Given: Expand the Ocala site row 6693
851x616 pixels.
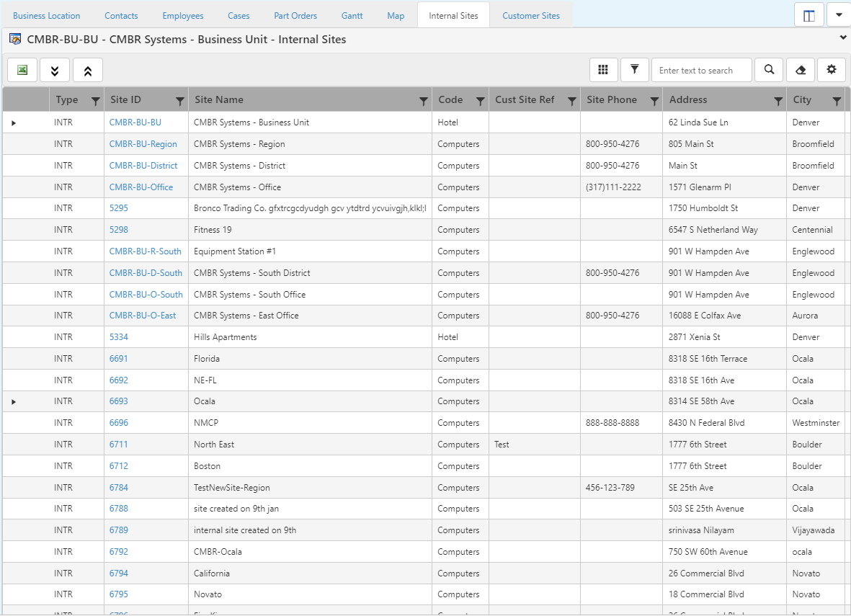Looking at the screenshot, I should coord(14,402).
